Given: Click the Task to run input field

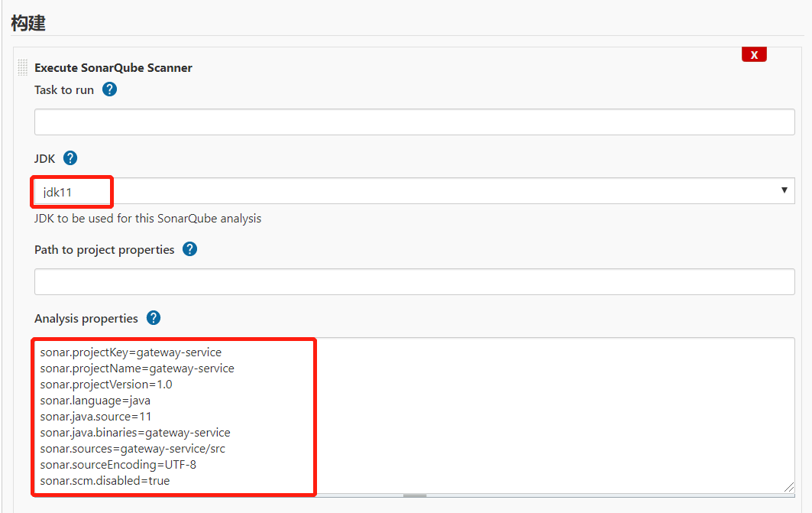Looking at the screenshot, I should [414, 122].
